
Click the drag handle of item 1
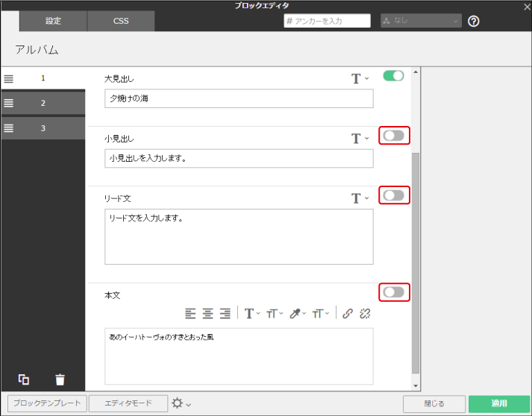tap(8, 79)
